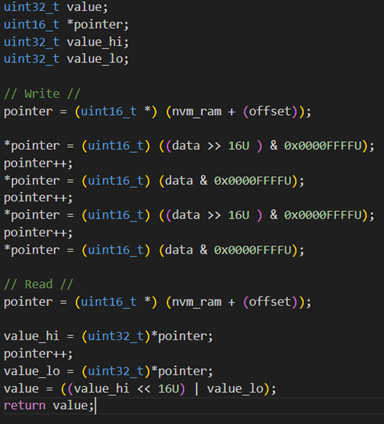This screenshot has height=424, width=384.
Task: Place cursor on 'uint16_t *pointer;' declaration
Action: [66, 24]
